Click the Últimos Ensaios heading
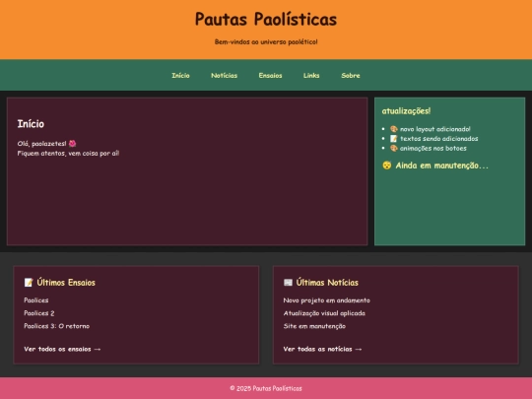 click(66, 283)
